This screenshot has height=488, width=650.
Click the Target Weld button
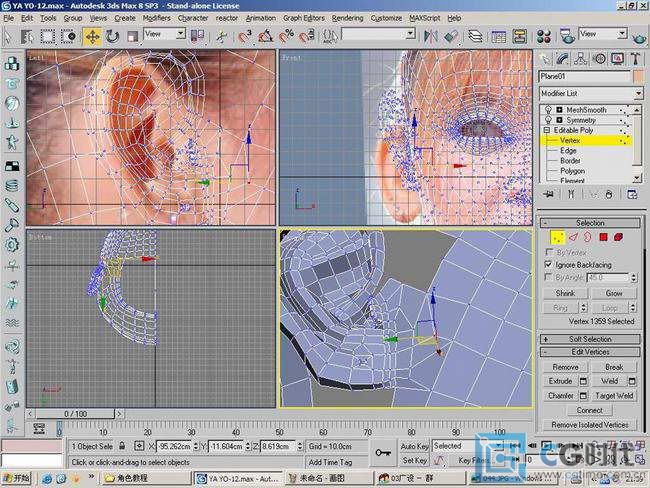click(614, 396)
